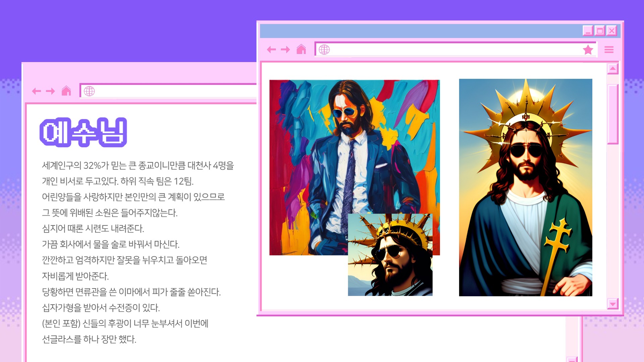Click the back arrow in front browser window
644x362 pixels.
pos(271,50)
